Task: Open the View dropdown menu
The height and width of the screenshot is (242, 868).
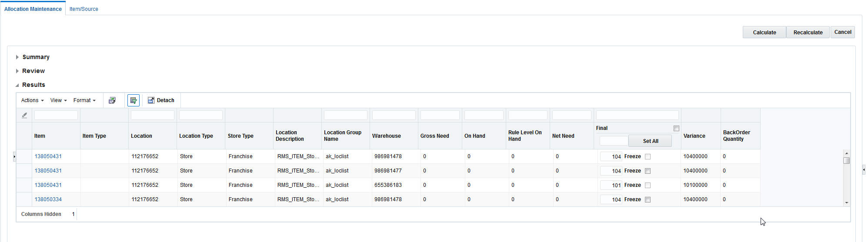Action: pos(59,100)
